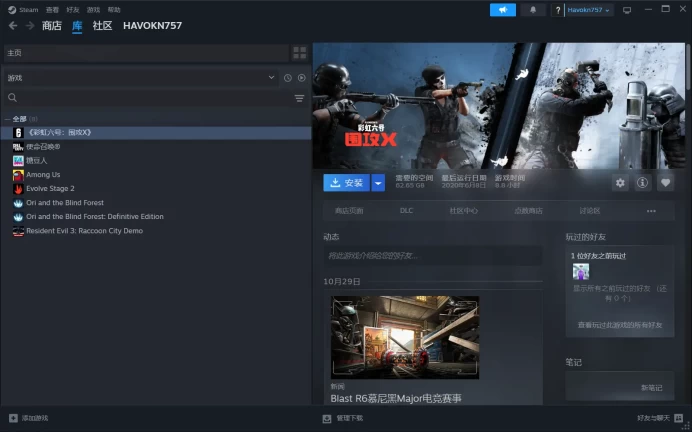Click the share-with-friends activity input
692x432 pixels.
point(433,255)
